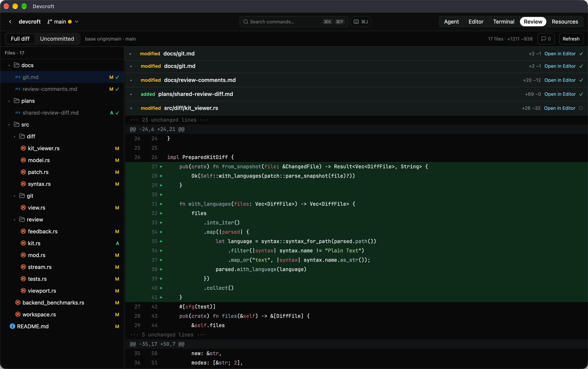The width and height of the screenshot is (588, 369).
Task: Collapse the review folder in file tree
Action: coord(14,220)
